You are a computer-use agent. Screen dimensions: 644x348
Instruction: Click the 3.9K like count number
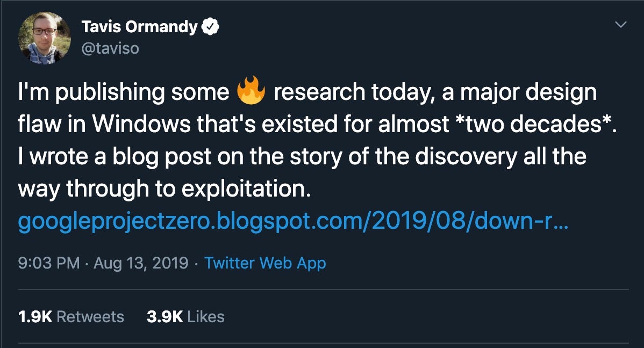(x=164, y=317)
